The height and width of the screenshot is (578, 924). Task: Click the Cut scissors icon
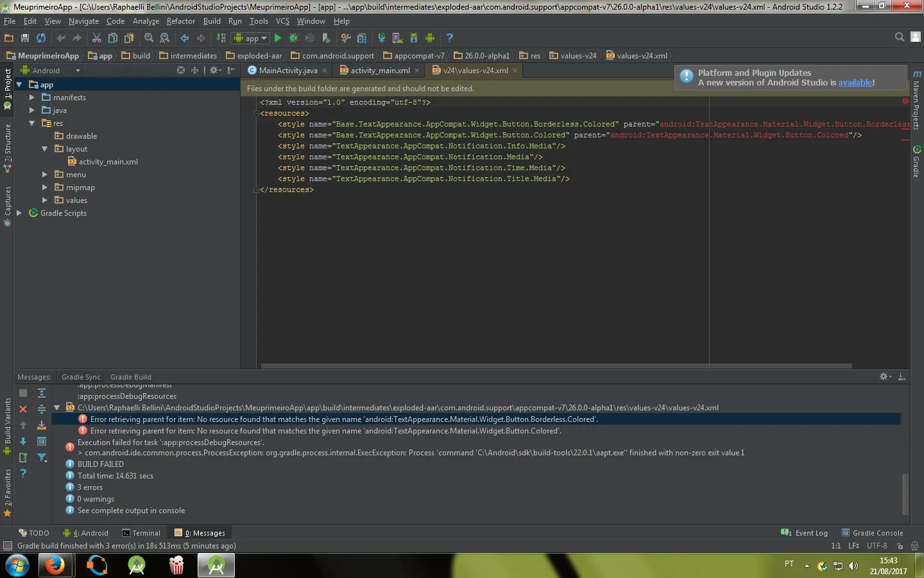(x=96, y=39)
